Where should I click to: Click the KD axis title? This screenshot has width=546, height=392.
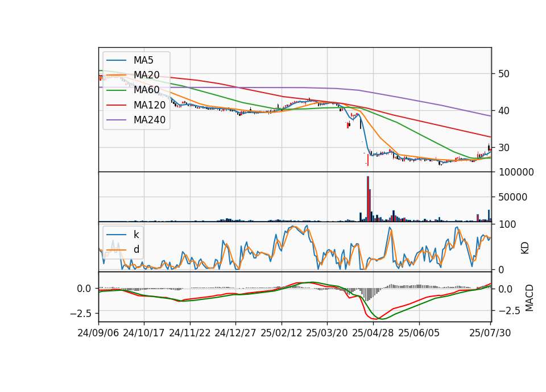[525, 248]
